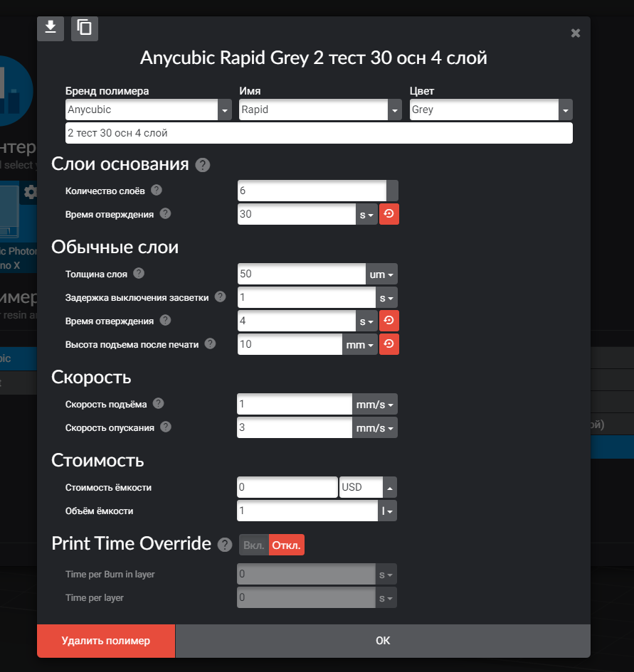Change Скорость подъёма unit mm/s
The height and width of the screenshot is (672, 634).
click(x=374, y=404)
